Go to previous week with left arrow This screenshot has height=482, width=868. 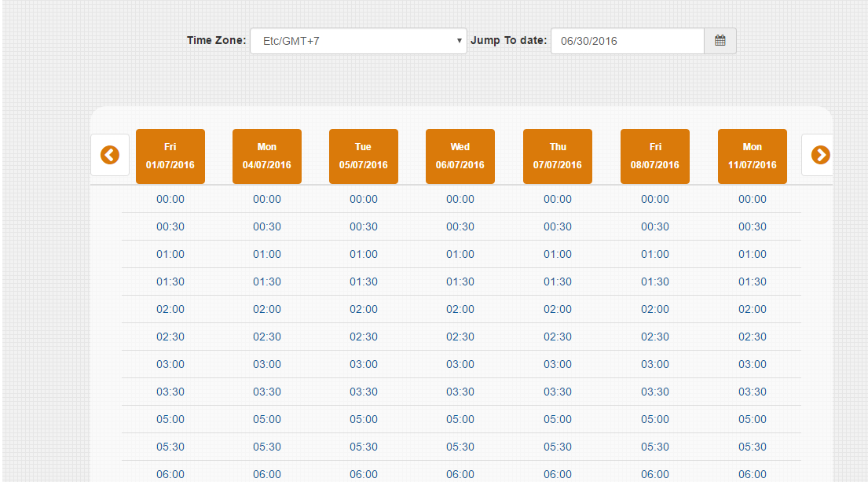click(x=110, y=155)
